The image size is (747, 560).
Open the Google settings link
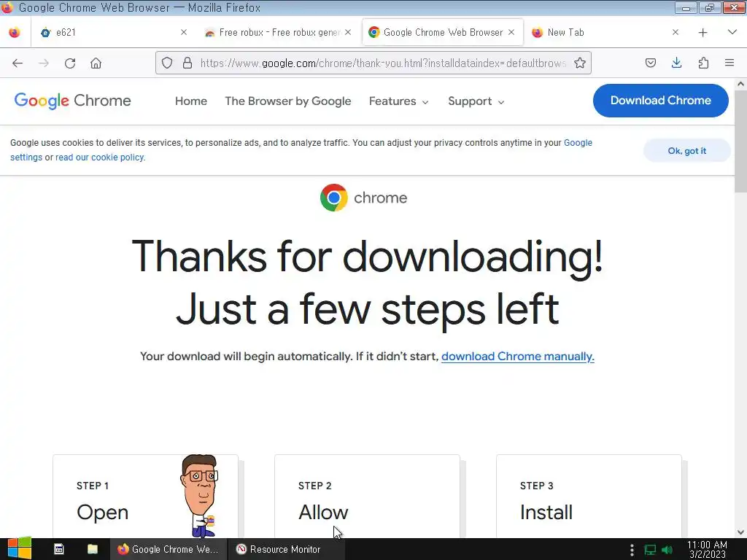(578, 143)
